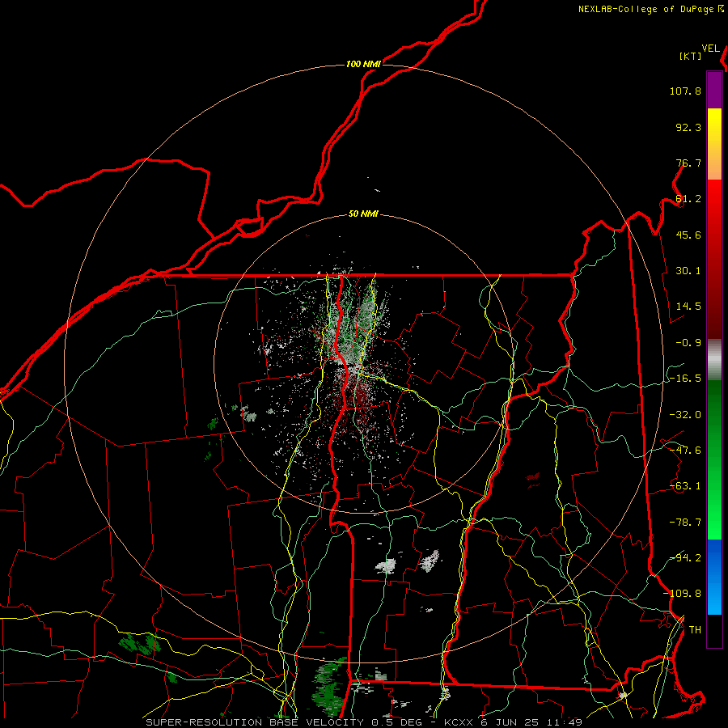The width and height of the screenshot is (728, 728).
Task: Click the -47.6 velocity scale value
Action: click(x=685, y=451)
